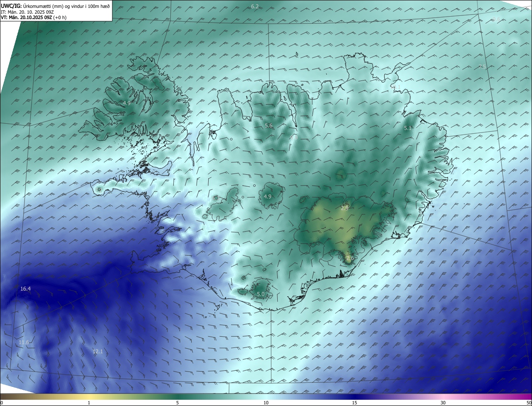Select the 'IT: Mán. 20. 10. 2025 09Z' line

[x=28, y=12]
